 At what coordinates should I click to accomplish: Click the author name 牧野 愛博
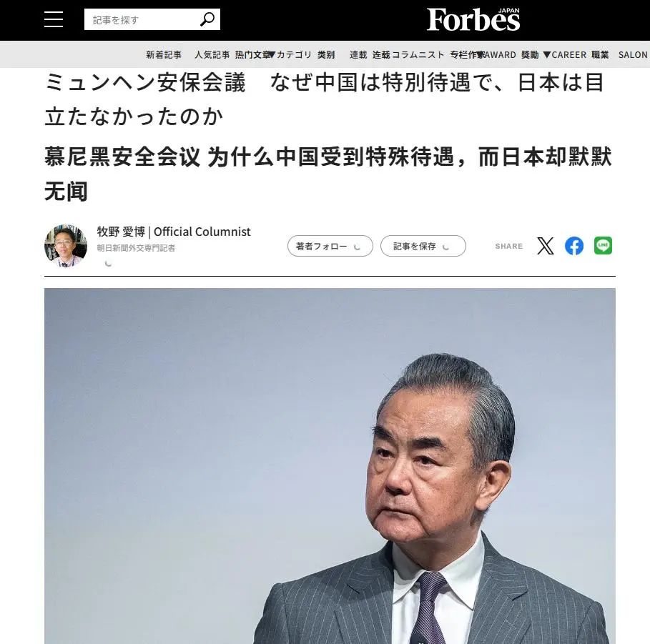pos(121,232)
